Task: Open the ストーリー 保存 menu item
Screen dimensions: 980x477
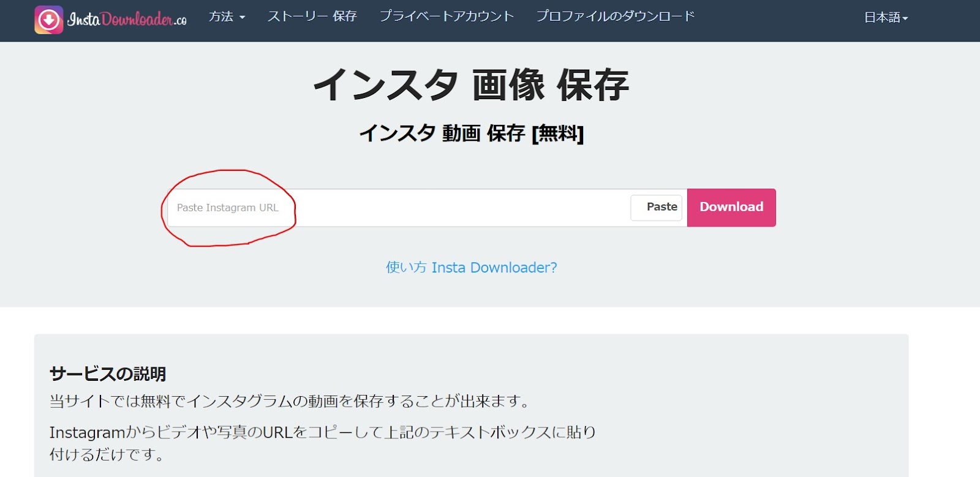Action: 312,17
